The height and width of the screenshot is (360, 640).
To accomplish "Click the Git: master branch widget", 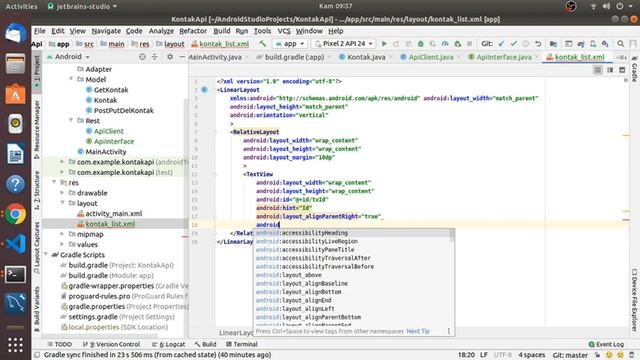I will [x=570, y=355].
